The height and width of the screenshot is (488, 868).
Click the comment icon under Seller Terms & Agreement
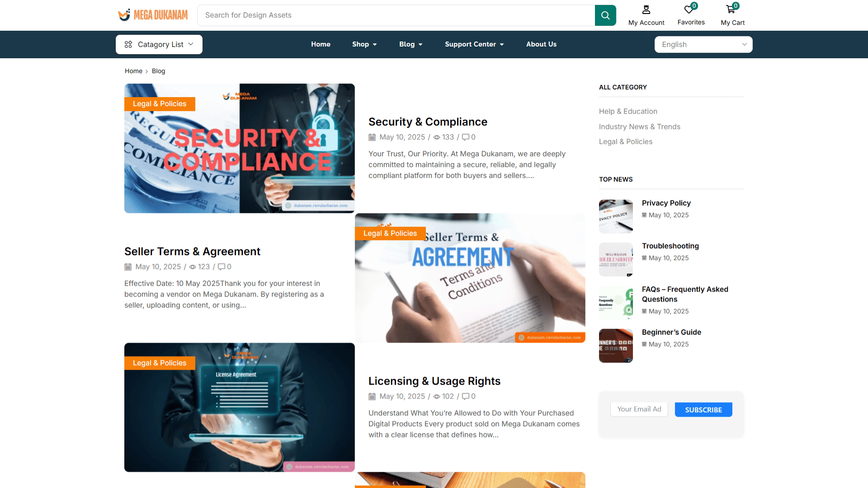222,267
